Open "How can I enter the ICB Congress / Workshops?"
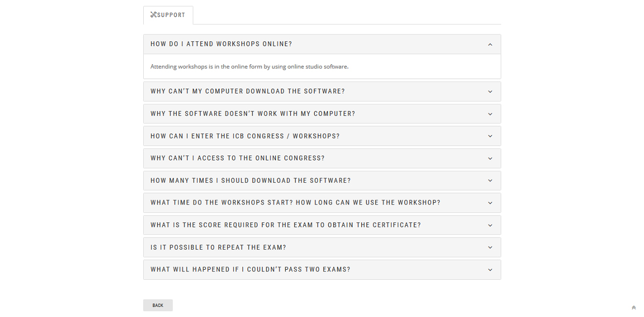Image resolution: width=644 pixels, height=317 pixels. pos(322,136)
